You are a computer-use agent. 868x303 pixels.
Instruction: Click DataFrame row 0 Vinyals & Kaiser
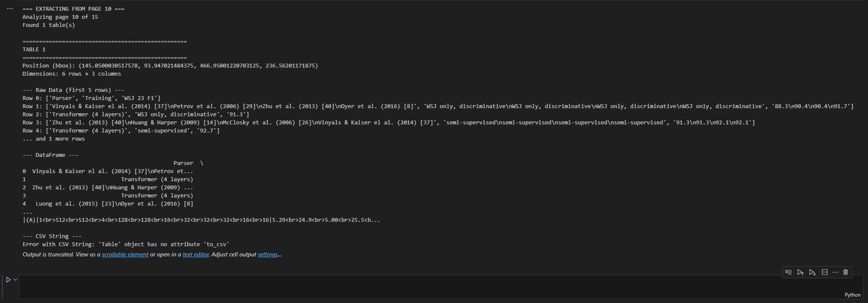click(108, 171)
